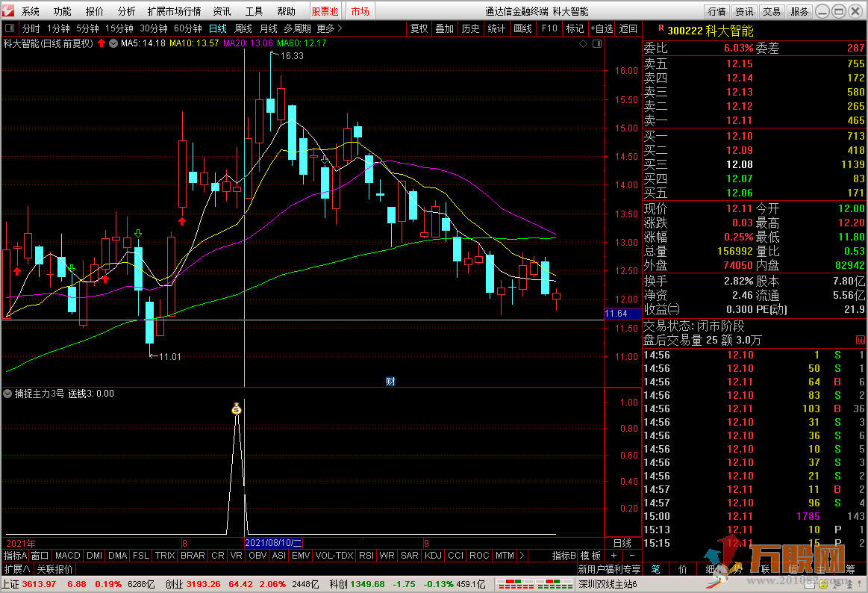Zoom out with the minus button
The image size is (868, 593).
(x=632, y=556)
